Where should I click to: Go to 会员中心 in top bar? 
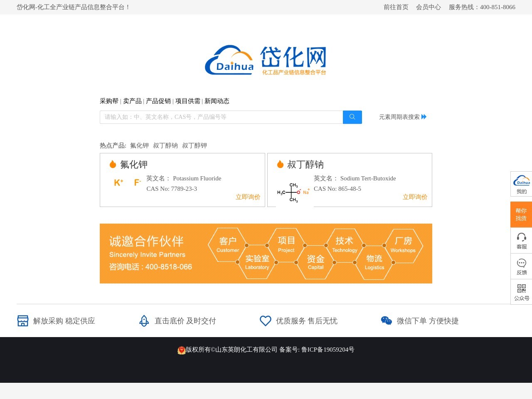point(429,7)
